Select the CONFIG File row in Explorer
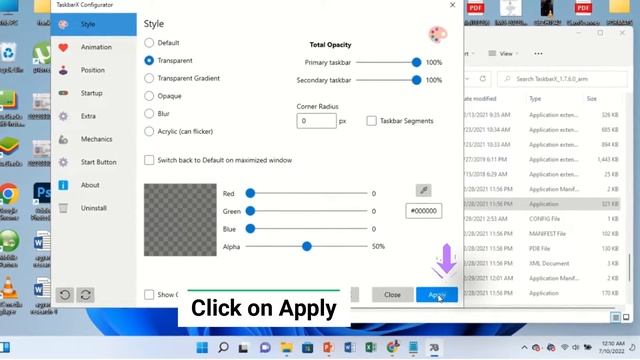 [542, 219]
